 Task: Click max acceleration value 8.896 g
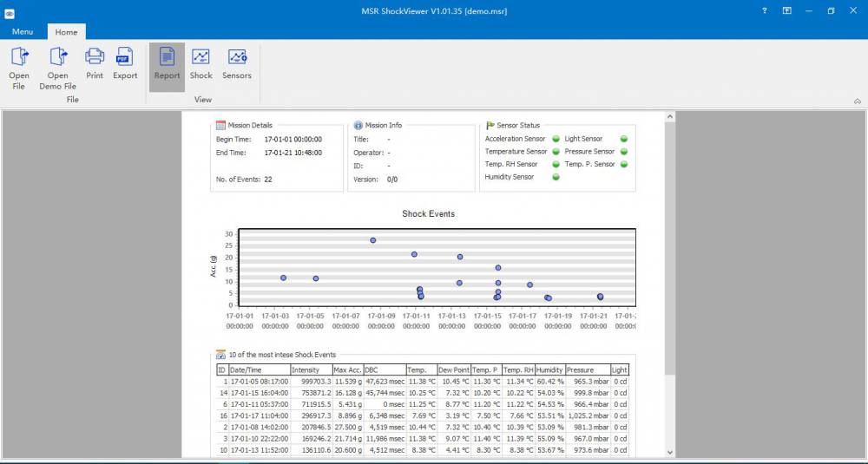350,416
